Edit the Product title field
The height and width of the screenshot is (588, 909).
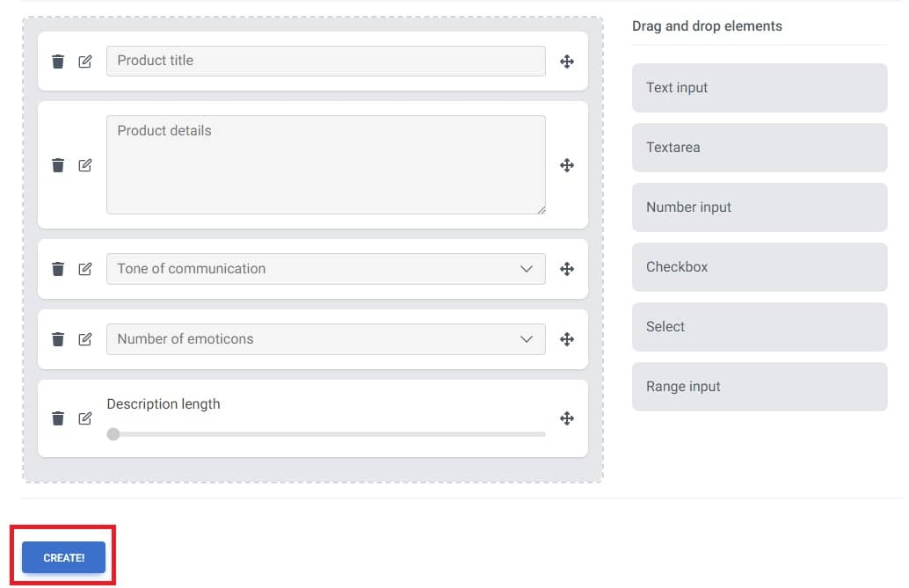tap(85, 62)
